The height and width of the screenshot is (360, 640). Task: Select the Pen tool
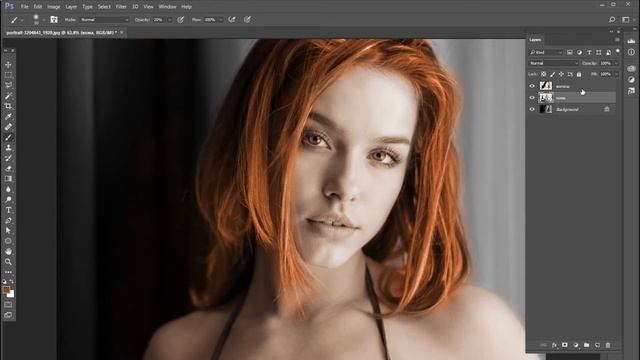(8, 220)
